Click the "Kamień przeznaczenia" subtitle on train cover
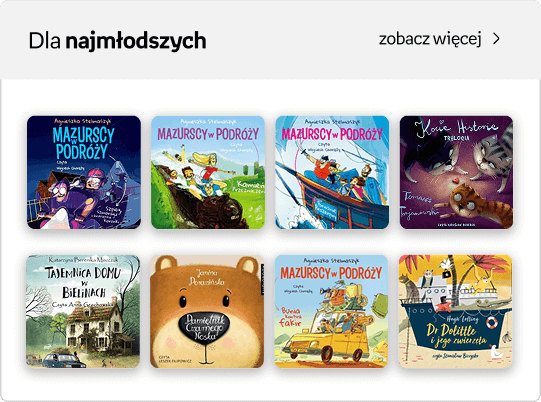The image size is (541, 402). (x=248, y=187)
